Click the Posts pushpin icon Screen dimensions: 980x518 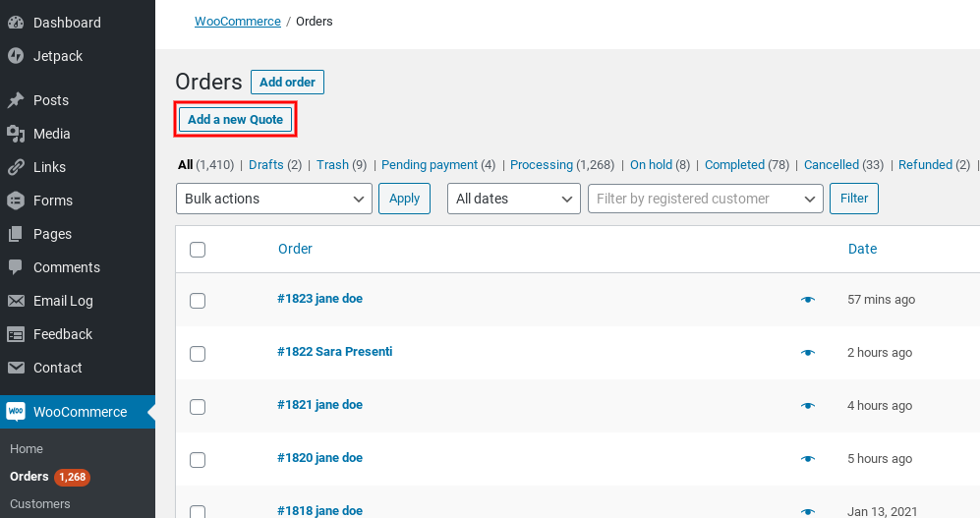(x=16, y=100)
